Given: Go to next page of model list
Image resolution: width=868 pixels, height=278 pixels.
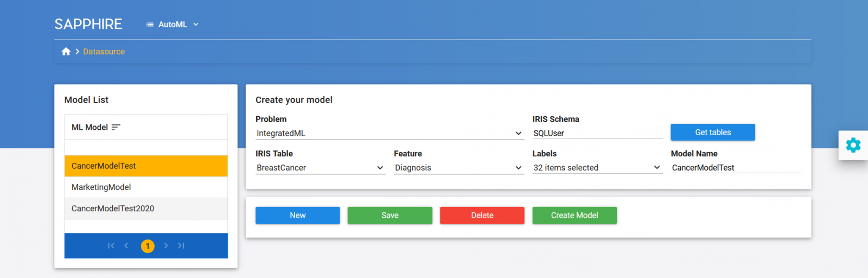Looking at the screenshot, I should [x=166, y=246].
